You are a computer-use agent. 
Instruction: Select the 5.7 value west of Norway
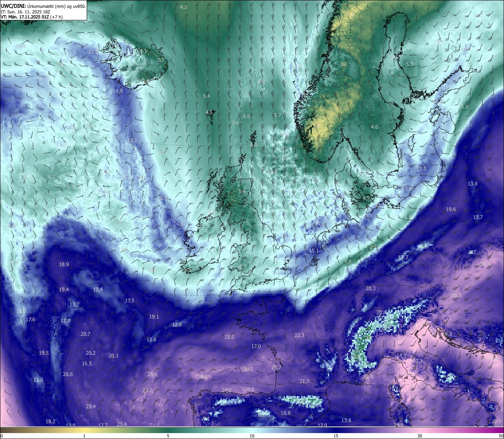click(278, 115)
